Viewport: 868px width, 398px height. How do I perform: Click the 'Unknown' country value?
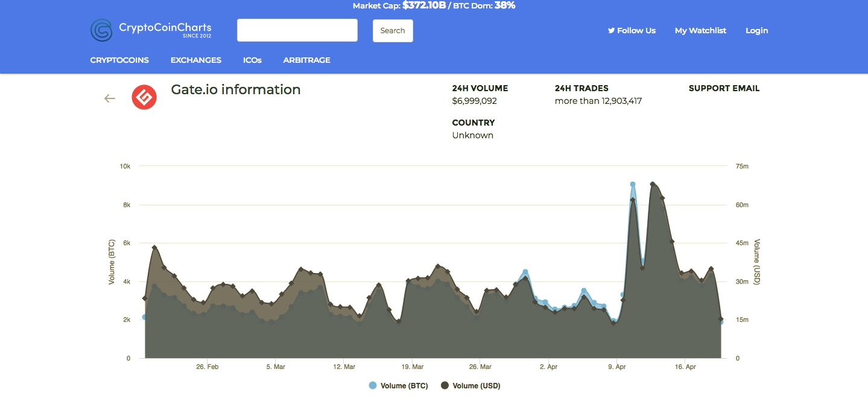coord(473,135)
